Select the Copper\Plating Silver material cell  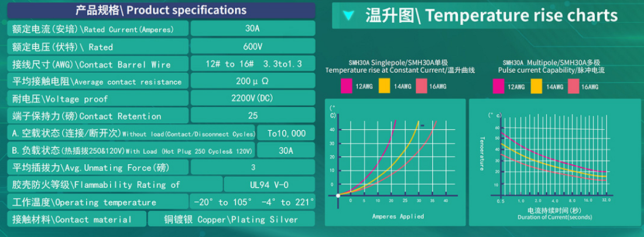point(231,219)
